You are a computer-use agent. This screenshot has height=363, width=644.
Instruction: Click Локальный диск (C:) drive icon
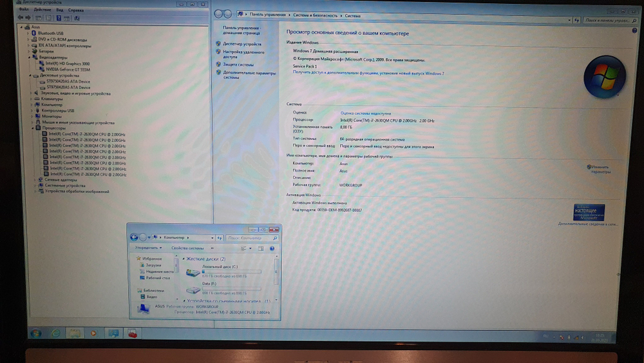click(x=192, y=272)
